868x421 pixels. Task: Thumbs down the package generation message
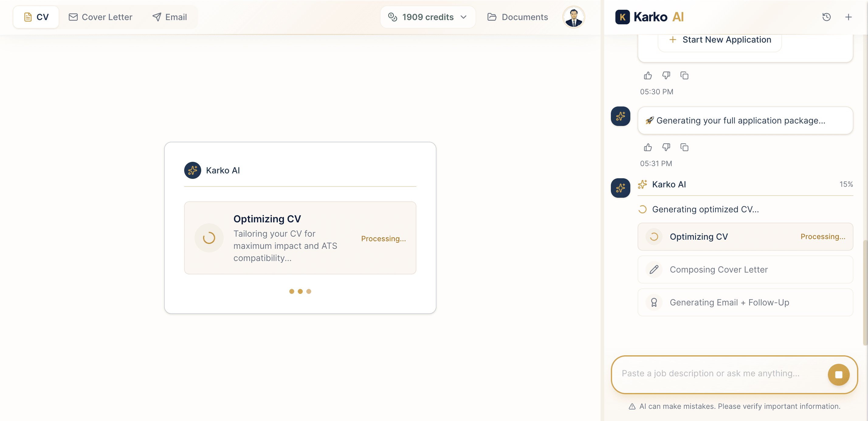point(666,147)
